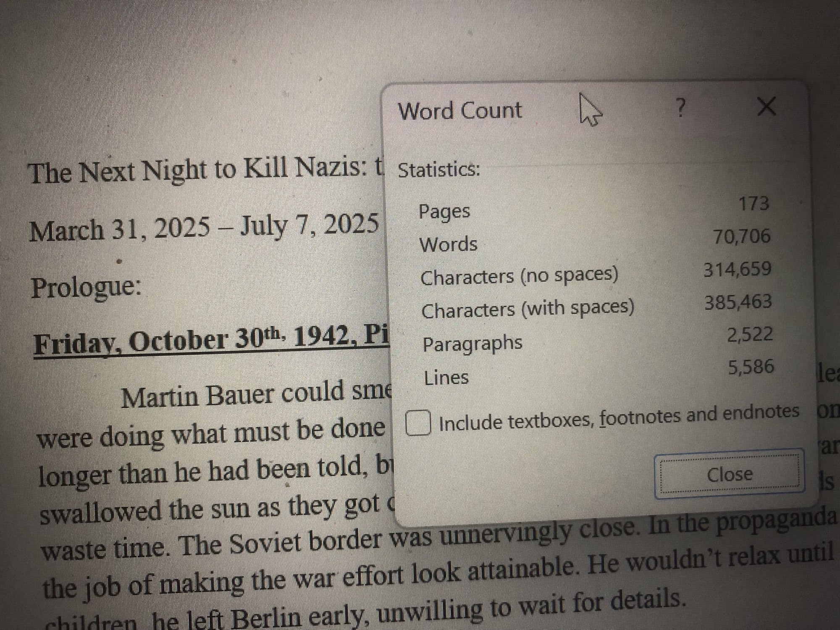Click the Characters (no spaces) label

[519, 276]
